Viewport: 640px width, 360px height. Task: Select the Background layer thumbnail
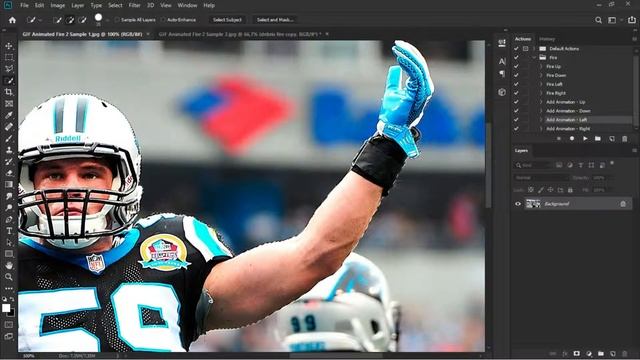tap(533, 204)
